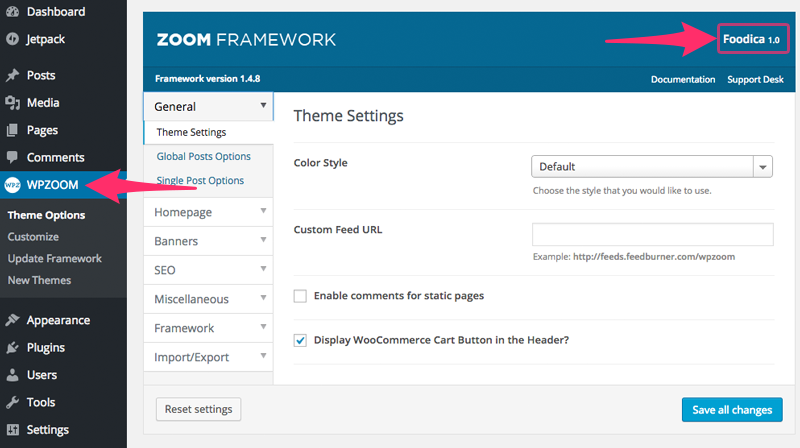This screenshot has height=448, width=800.
Task: Click Save all changes button
Action: (732, 410)
